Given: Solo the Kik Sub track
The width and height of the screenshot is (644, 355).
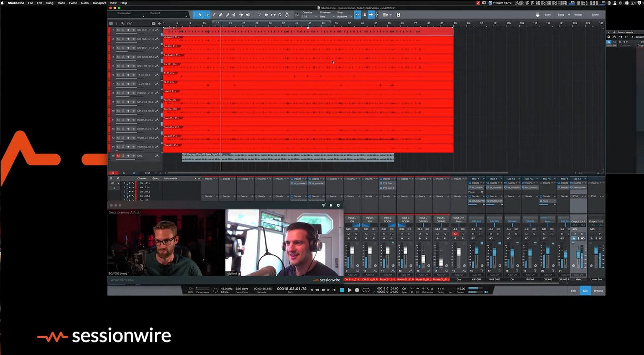Looking at the screenshot, I should coord(123,39).
